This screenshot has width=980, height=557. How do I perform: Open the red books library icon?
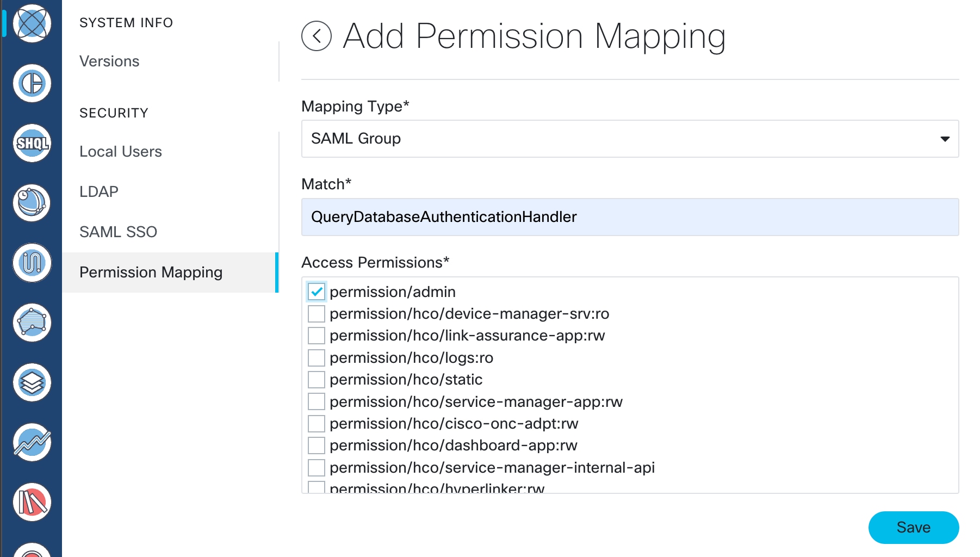[x=32, y=502]
